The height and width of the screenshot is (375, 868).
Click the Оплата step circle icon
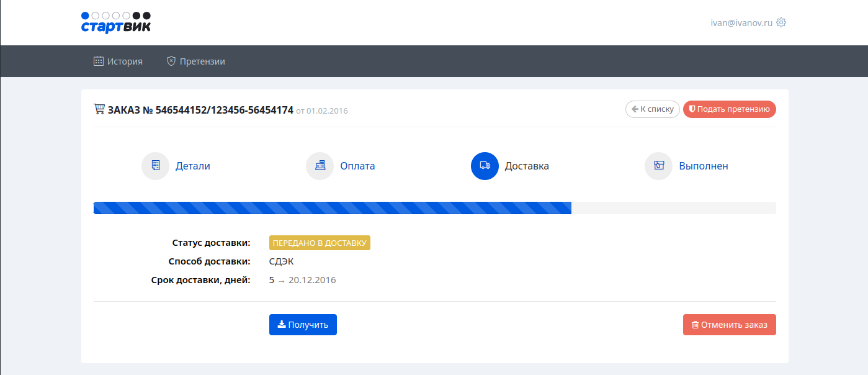[x=320, y=166]
